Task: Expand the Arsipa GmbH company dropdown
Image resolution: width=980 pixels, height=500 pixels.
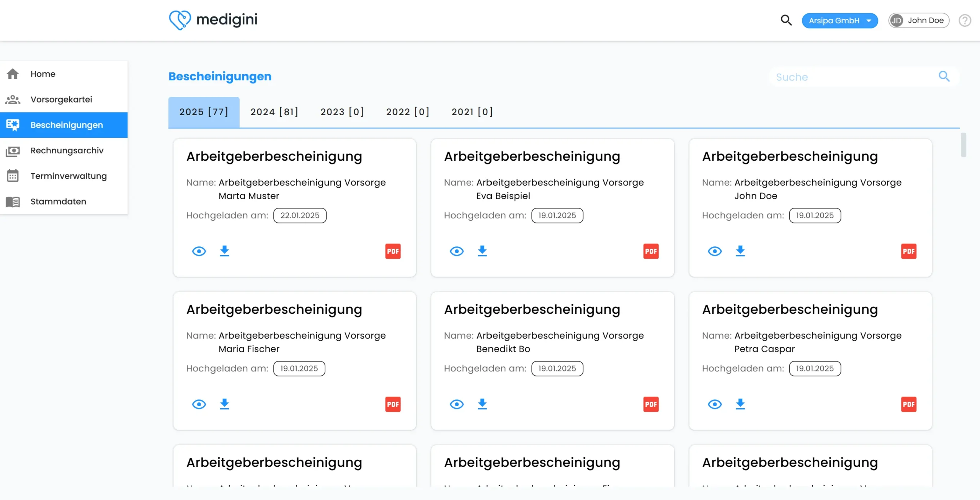Action: point(840,21)
